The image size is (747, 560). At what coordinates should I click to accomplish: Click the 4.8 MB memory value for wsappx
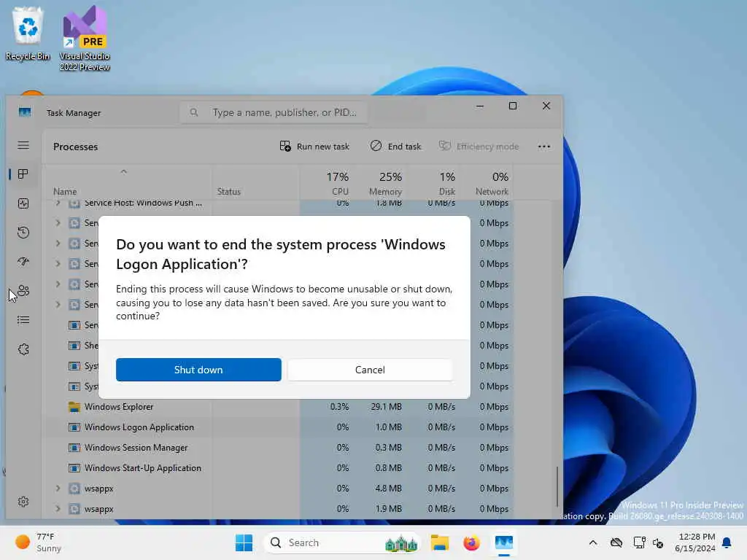[x=388, y=488]
